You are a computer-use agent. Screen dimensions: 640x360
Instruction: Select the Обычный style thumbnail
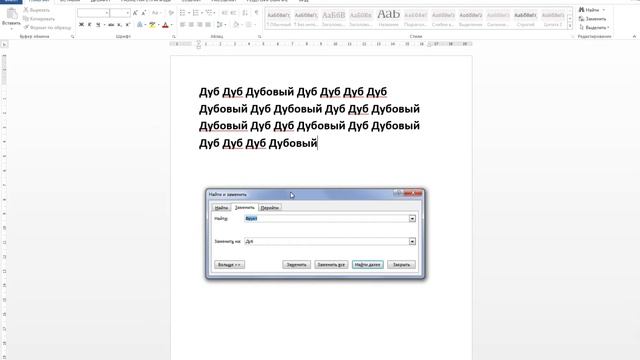click(278, 18)
